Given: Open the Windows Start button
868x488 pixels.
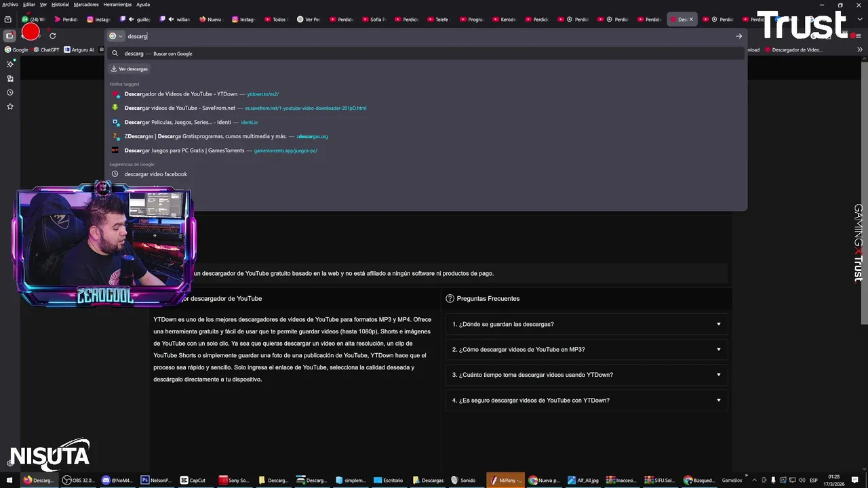Looking at the screenshot, I should coord(9,480).
